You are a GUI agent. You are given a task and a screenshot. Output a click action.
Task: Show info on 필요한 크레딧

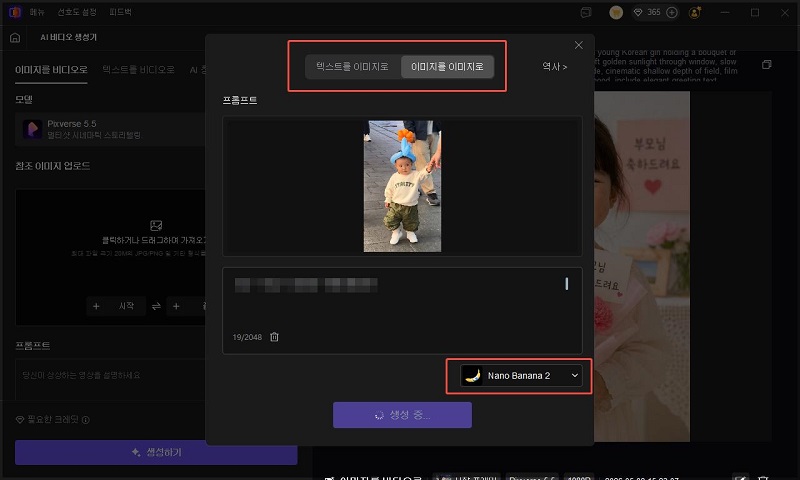point(86,420)
